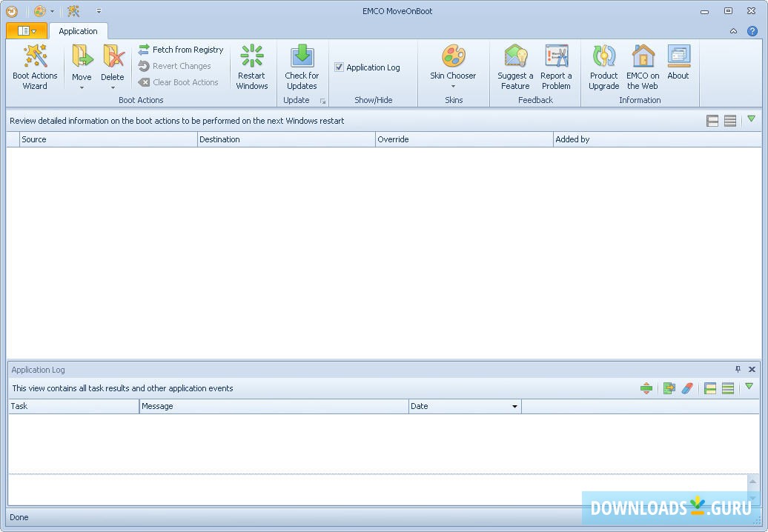Open help with the blue question mark
Image resolution: width=768 pixels, height=532 pixels.
(x=752, y=31)
